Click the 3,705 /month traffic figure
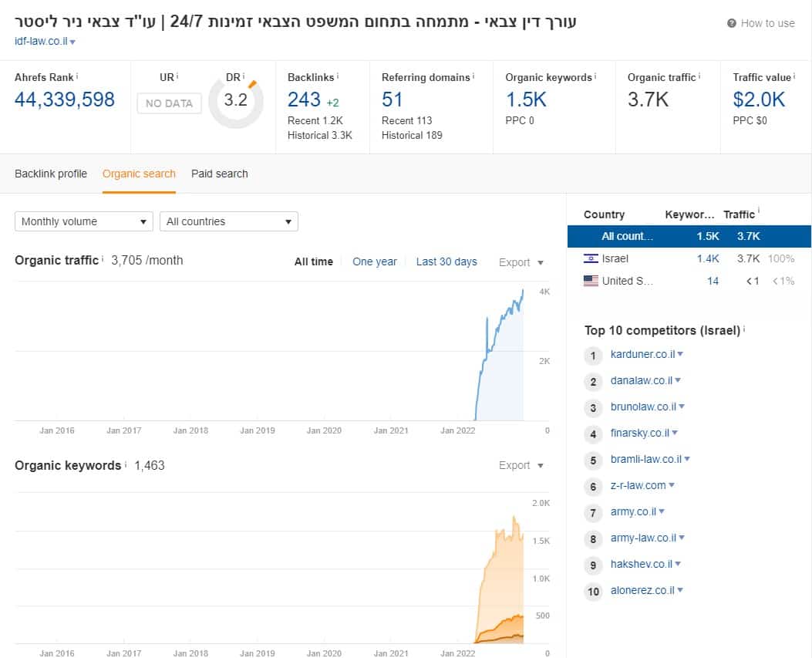The width and height of the screenshot is (812, 658). 147,260
